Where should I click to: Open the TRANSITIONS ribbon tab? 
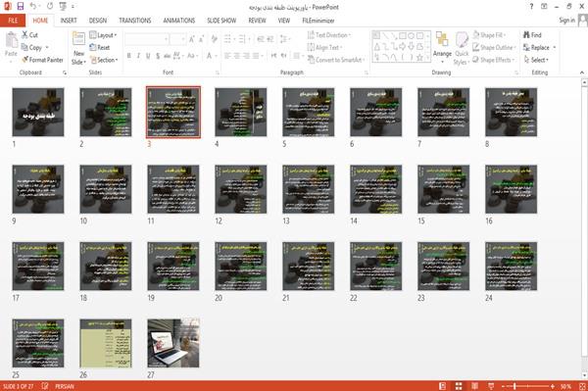[x=135, y=21]
